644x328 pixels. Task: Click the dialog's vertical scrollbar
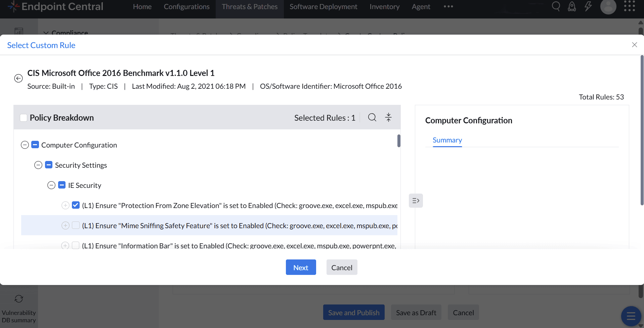pyautogui.click(x=642, y=130)
